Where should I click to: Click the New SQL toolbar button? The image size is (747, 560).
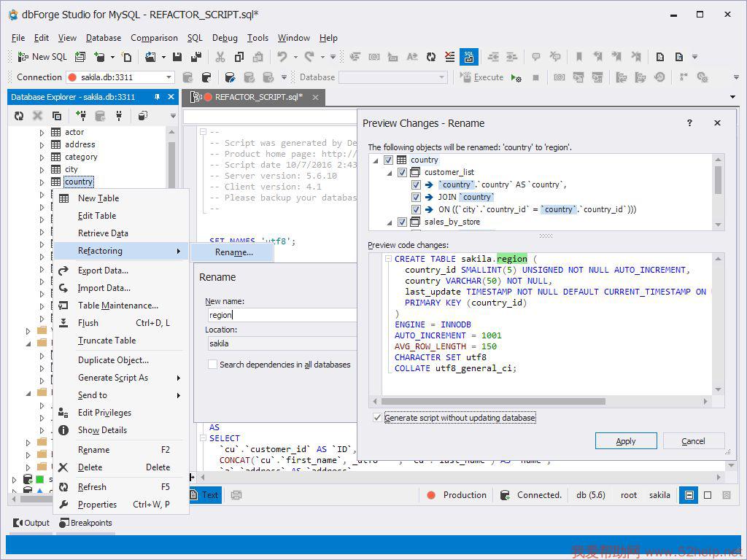tap(42, 57)
